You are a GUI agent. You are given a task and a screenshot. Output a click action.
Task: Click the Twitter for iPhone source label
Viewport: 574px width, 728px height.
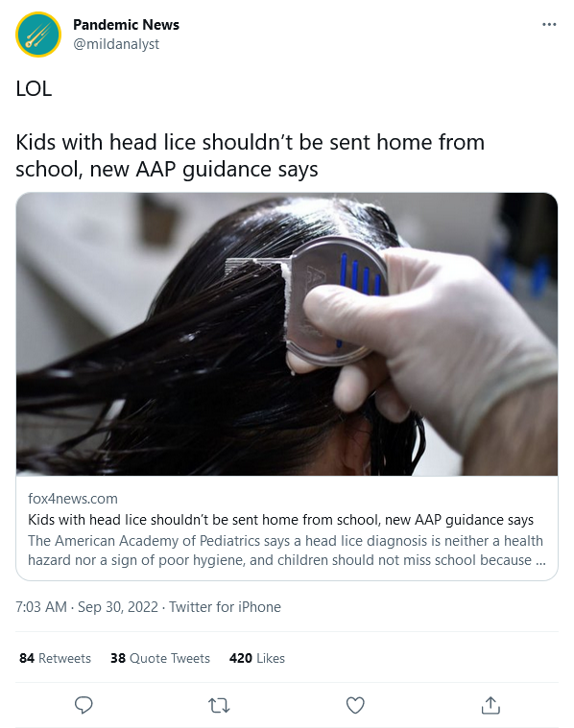click(x=225, y=607)
